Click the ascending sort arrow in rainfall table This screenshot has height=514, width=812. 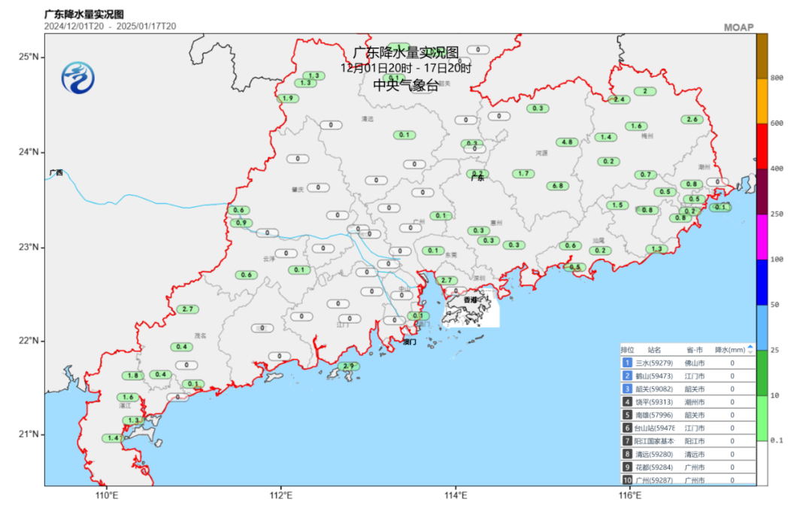coord(750,347)
